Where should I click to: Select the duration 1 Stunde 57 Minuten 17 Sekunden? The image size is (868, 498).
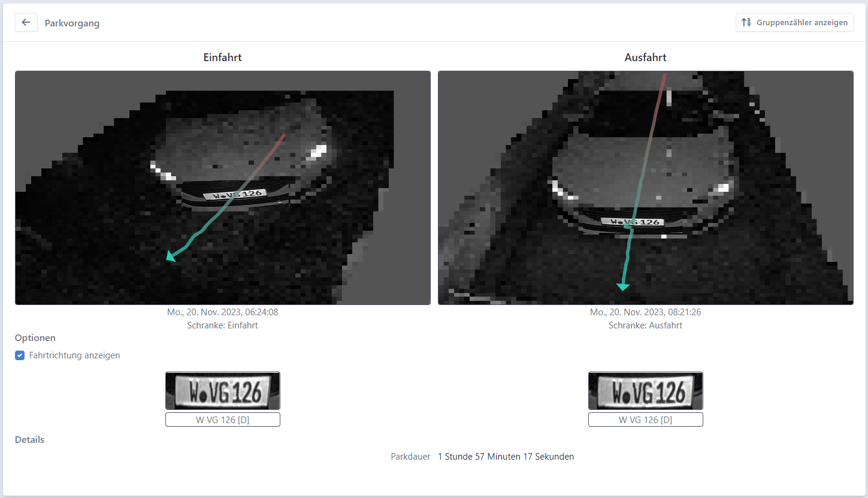[x=506, y=457]
